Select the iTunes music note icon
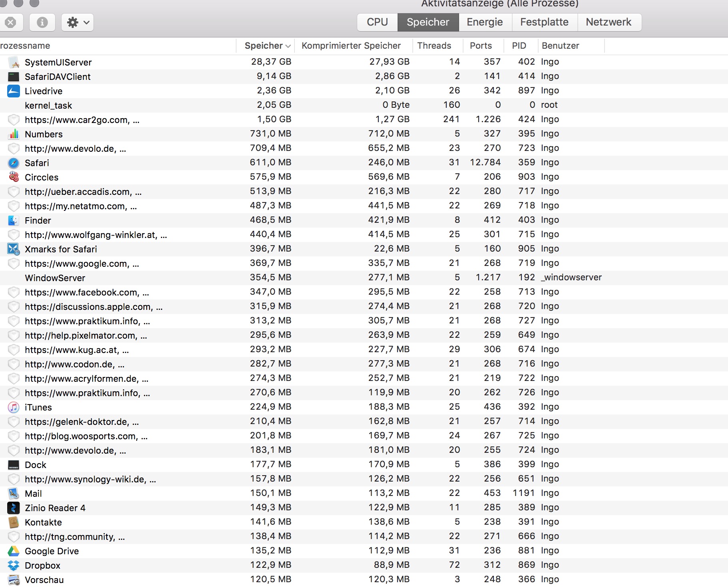This screenshot has width=728, height=587. tap(14, 407)
